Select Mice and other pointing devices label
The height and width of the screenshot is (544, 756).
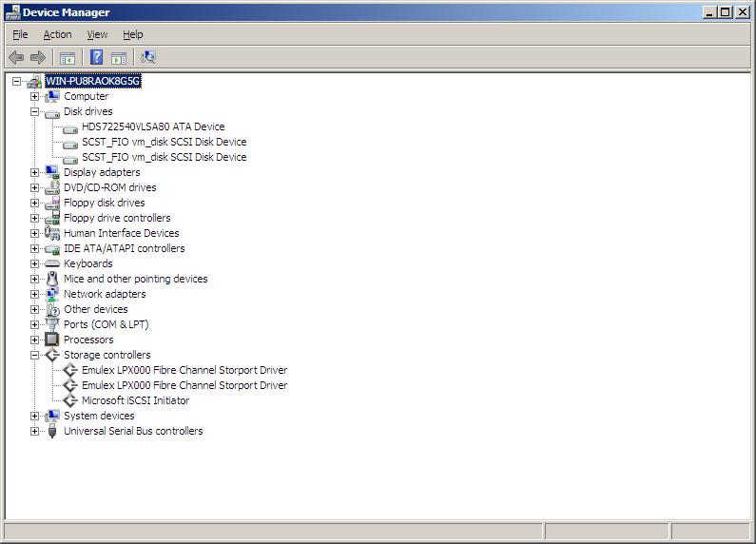click(x=135, y=279)
